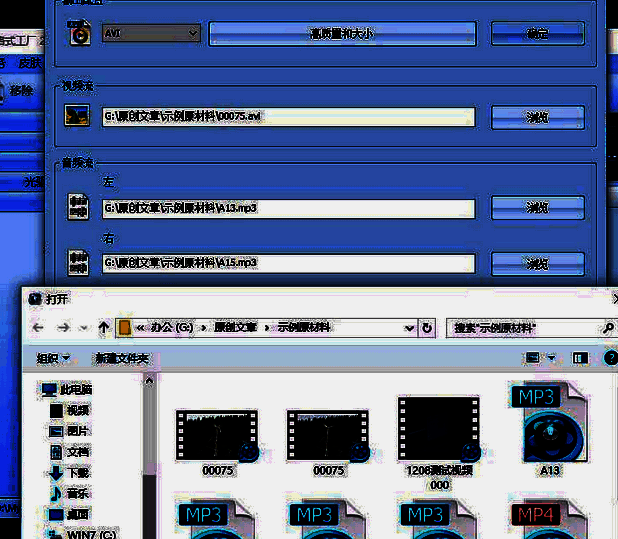The image size is (618, 539).
Task: Go back in the Open dialog
Action: 38,328
